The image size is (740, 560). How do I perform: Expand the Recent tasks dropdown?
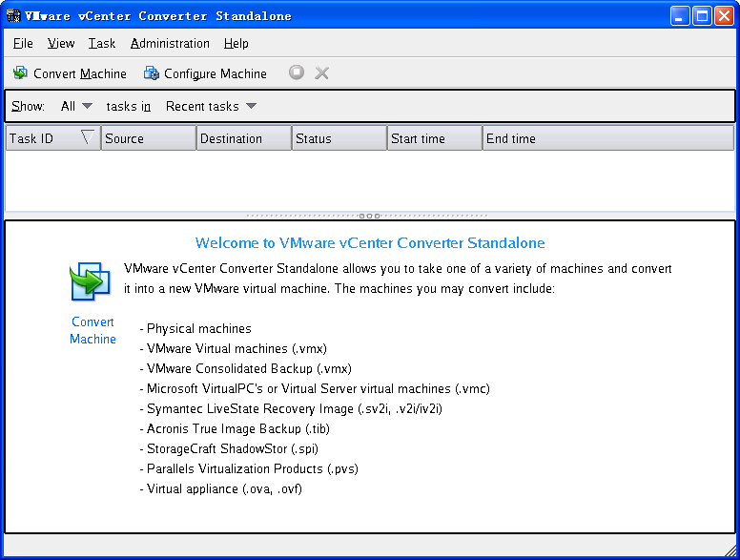[211, 106]
